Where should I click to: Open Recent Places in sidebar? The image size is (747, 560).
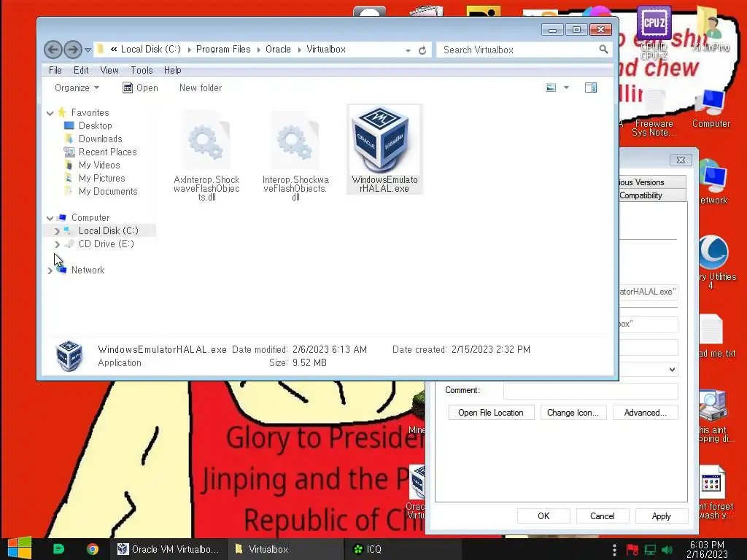click(x=107, y=152)
